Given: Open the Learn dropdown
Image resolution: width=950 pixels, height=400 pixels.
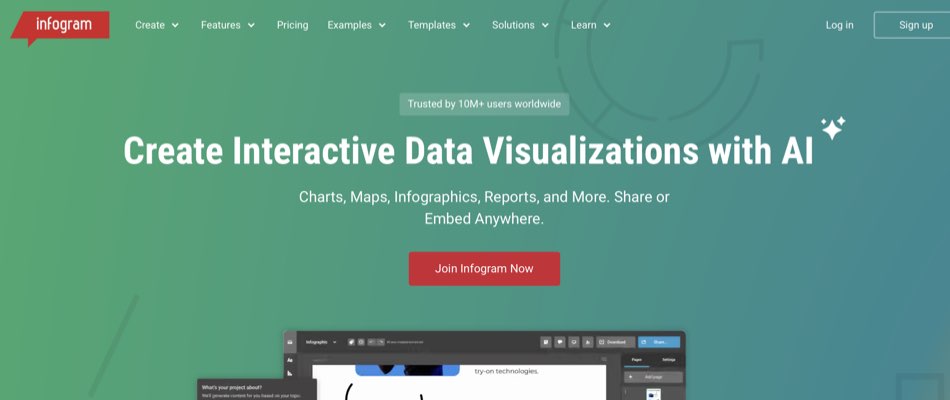Looking at the screenshot, I should (x=590, y=25).
